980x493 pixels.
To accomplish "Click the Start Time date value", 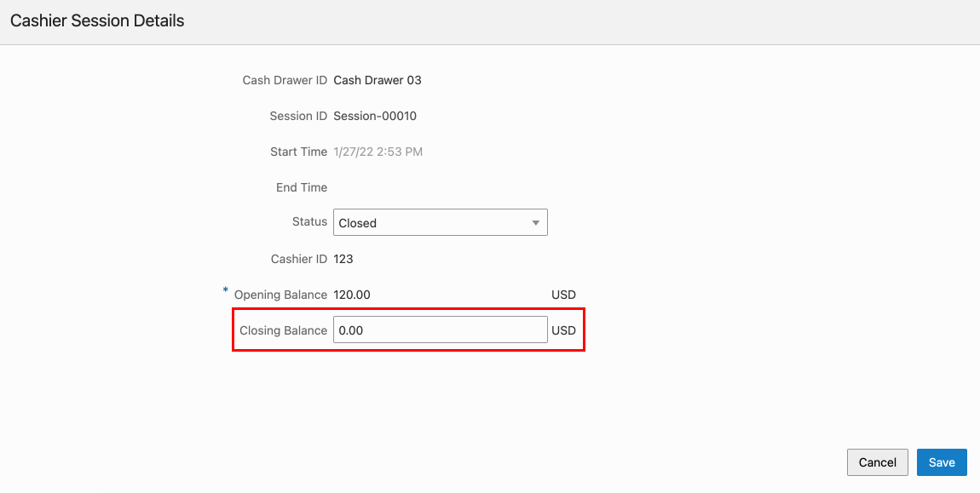I will (378, 152).
